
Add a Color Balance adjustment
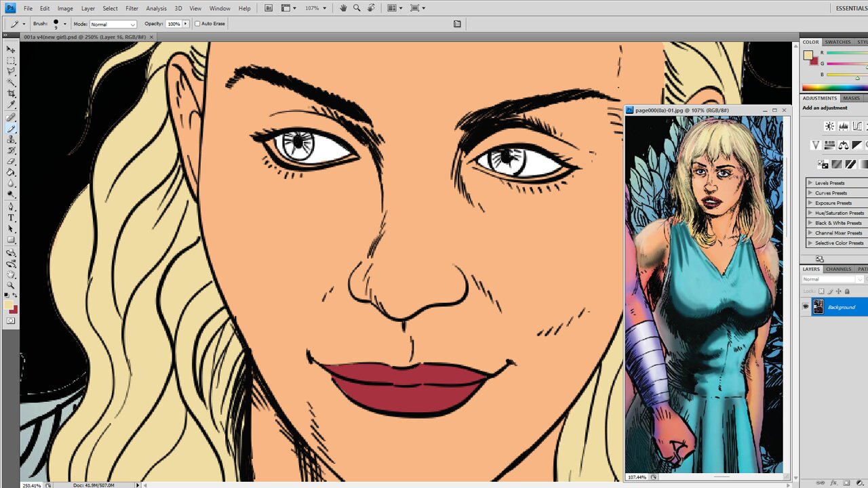pyautogui.click(x=844, y=145)
